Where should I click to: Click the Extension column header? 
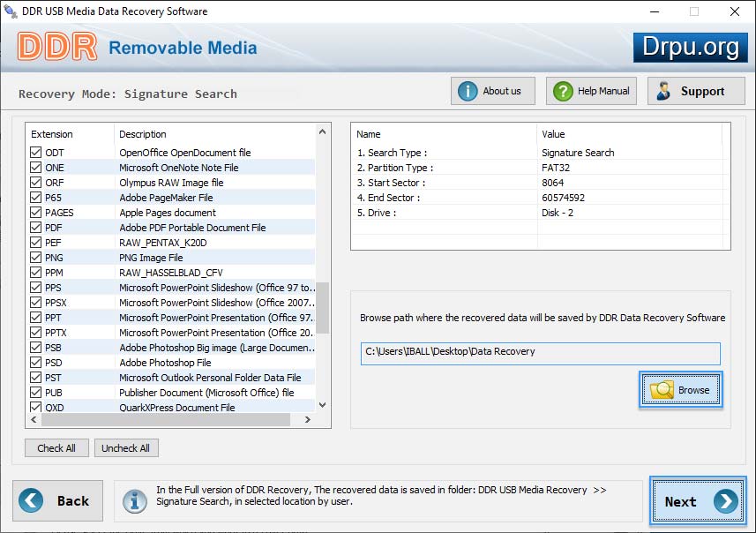point(71,134)
